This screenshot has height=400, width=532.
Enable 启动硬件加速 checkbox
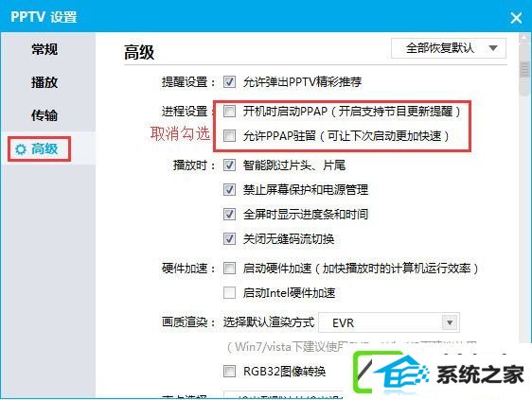point(229,269)
